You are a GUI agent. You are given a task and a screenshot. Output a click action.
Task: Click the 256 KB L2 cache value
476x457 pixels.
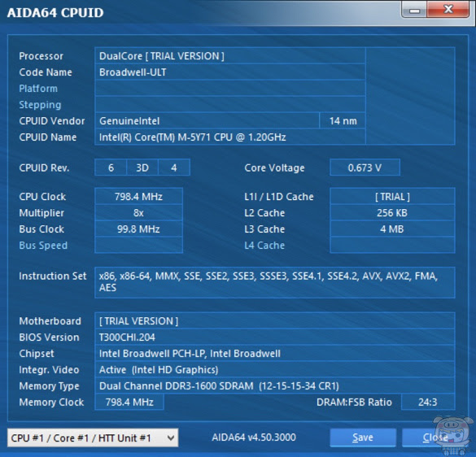[x=392, y=213]
